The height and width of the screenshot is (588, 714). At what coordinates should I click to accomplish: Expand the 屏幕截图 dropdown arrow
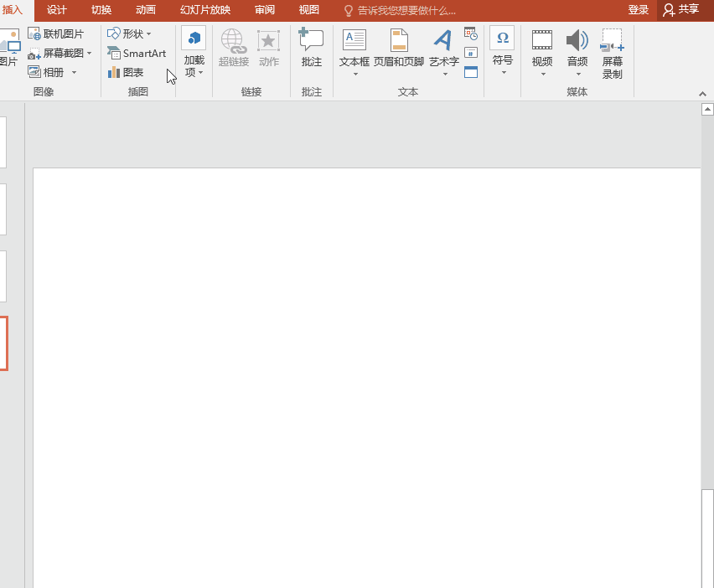pyautogui.click(x=89, y=54)
